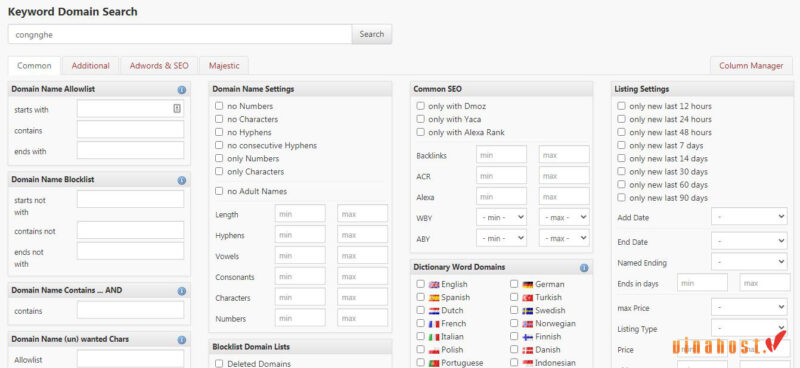Open info icon for Domain Name Blocklist
The width and height of the screenshot is (800, 368).
[x=182, y=181]
